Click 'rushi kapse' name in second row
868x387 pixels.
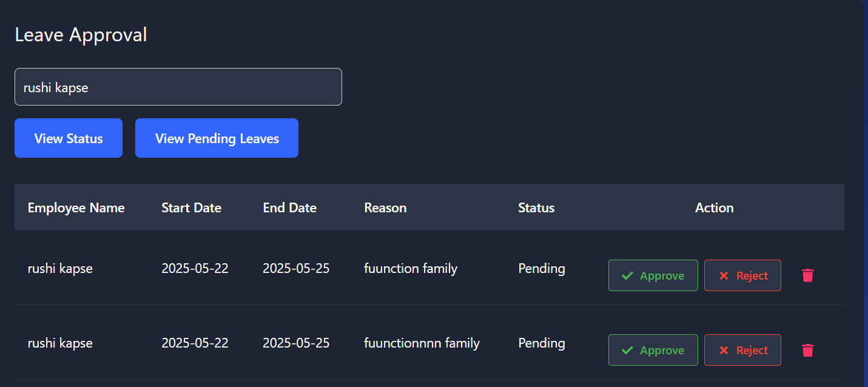tap(60, 343)
